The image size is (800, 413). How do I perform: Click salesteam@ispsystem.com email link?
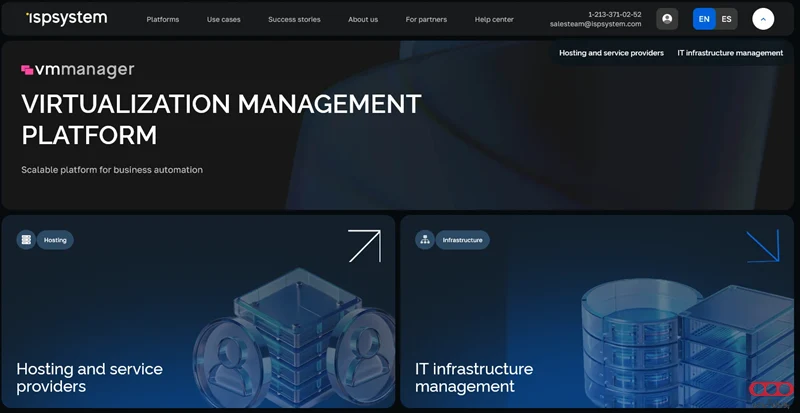(595, 24)
